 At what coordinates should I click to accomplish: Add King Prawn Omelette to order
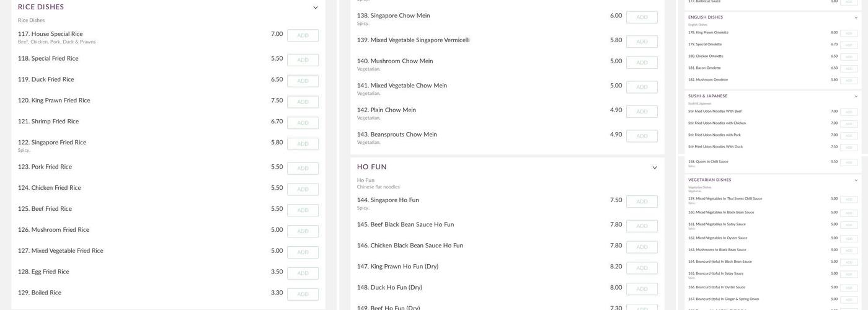[849, 33]
